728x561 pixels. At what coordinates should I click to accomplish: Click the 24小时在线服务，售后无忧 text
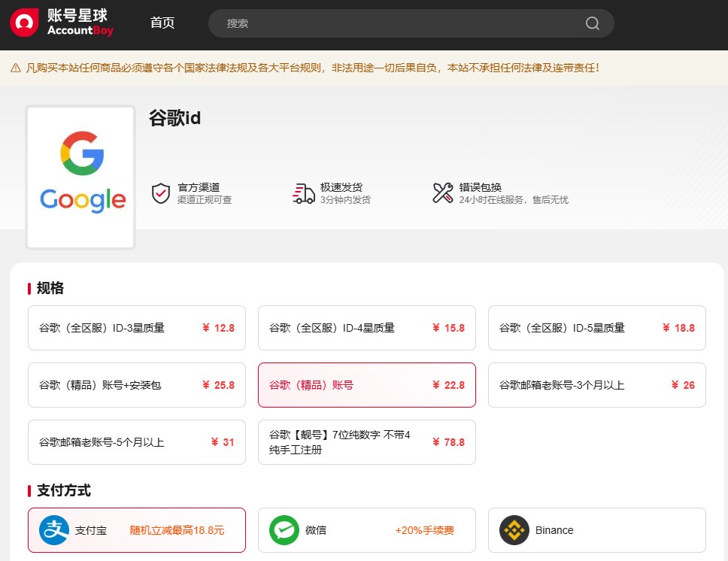coord(514,200)
